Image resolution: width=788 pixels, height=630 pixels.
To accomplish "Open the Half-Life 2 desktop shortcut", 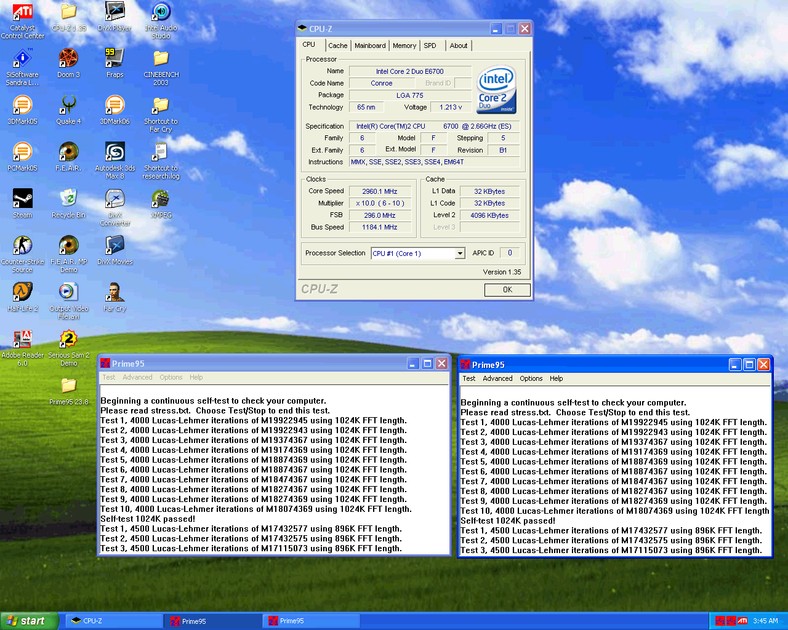I will (x=22, y=291).
